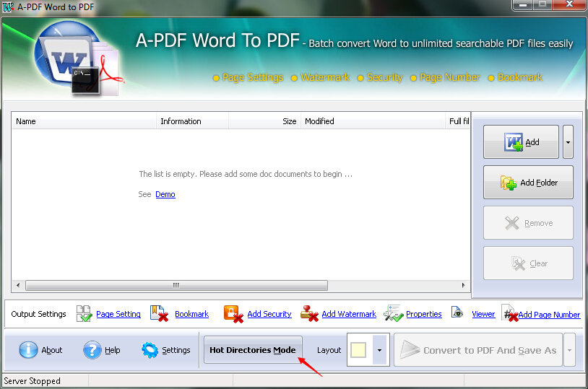Click the Add Folder icon
This screenshot has height=389, width=588.
[x=508, y=183]
